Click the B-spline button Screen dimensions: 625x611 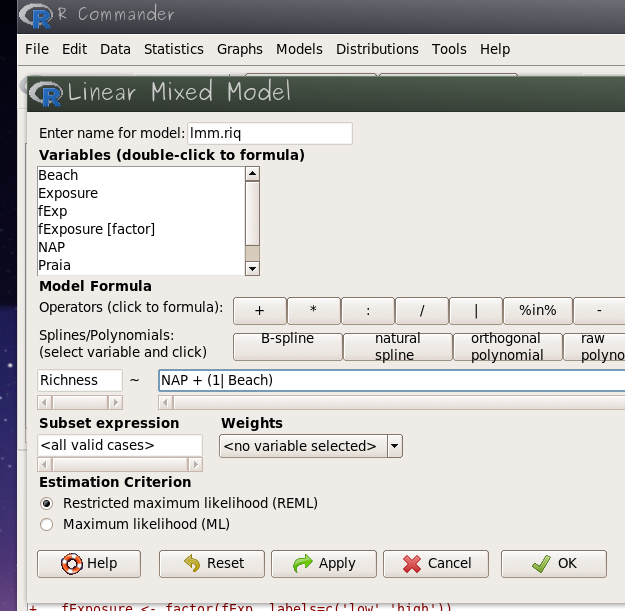pyautogui.click(x=287, y=346)
